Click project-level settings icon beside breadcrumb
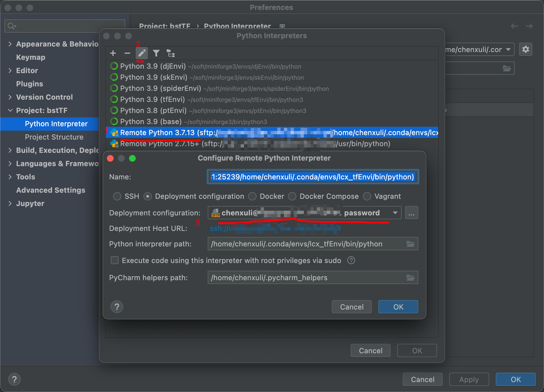Image resolution: width=544 pixels, height=392 pixels. pyautogui.click(x=282, y=27)
